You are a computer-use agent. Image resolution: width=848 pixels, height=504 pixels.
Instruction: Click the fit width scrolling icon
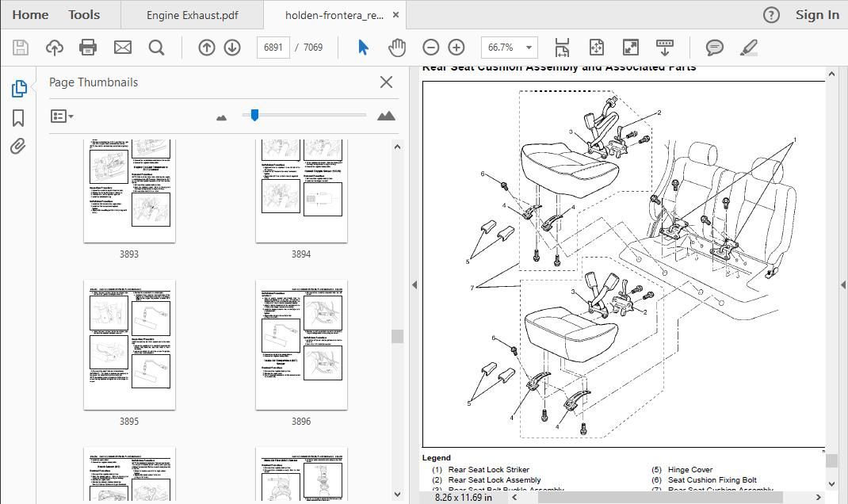click(562, 48)
